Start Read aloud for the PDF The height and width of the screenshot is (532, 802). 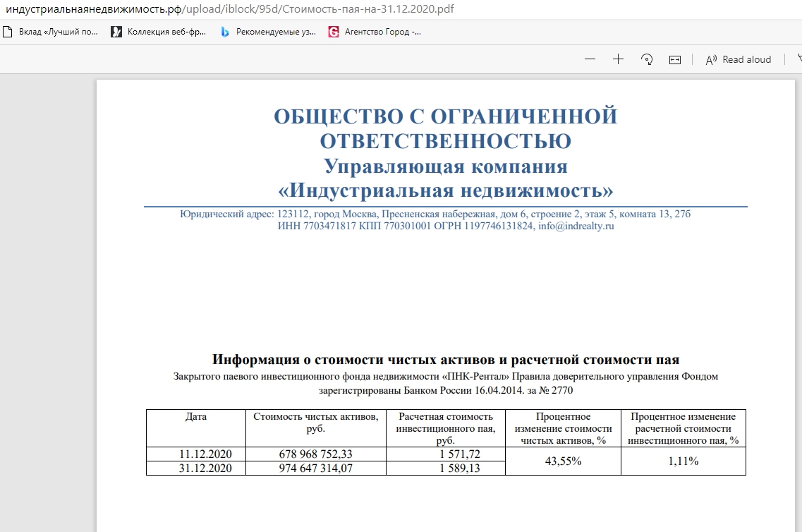739,59
